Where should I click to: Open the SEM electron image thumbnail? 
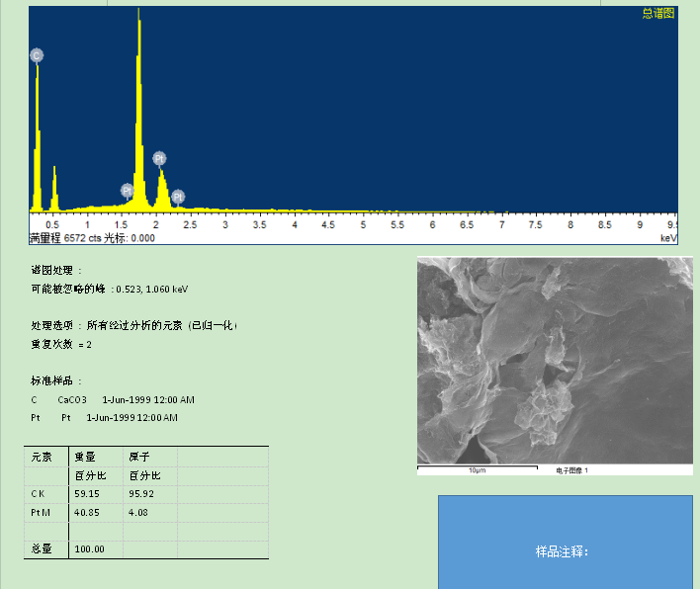pos(555,361)
